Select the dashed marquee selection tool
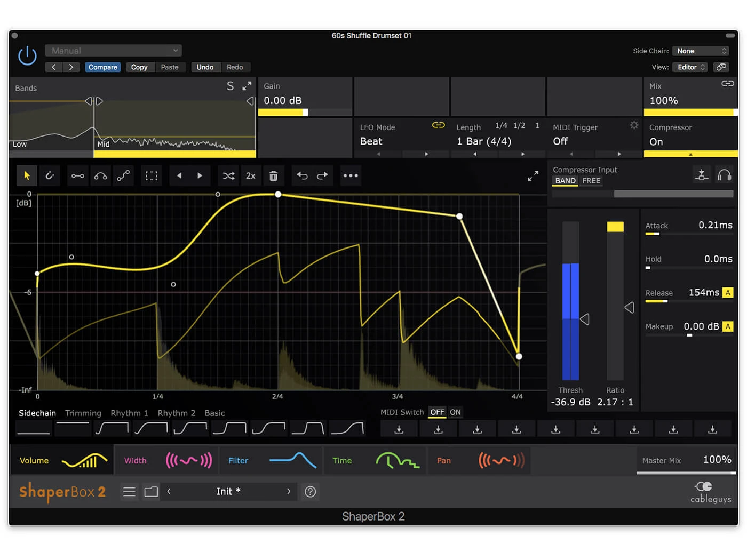747x560 pixels. [152, 175]
